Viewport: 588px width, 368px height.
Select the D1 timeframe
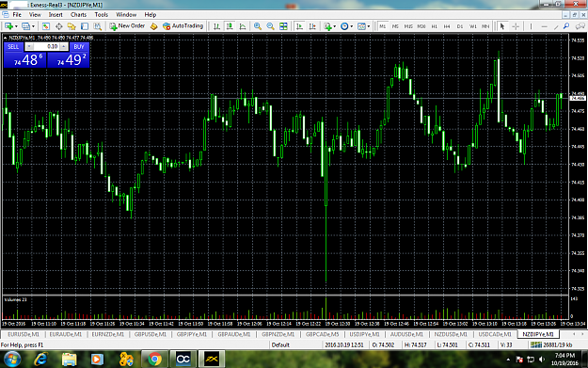(x=460, y=26)
